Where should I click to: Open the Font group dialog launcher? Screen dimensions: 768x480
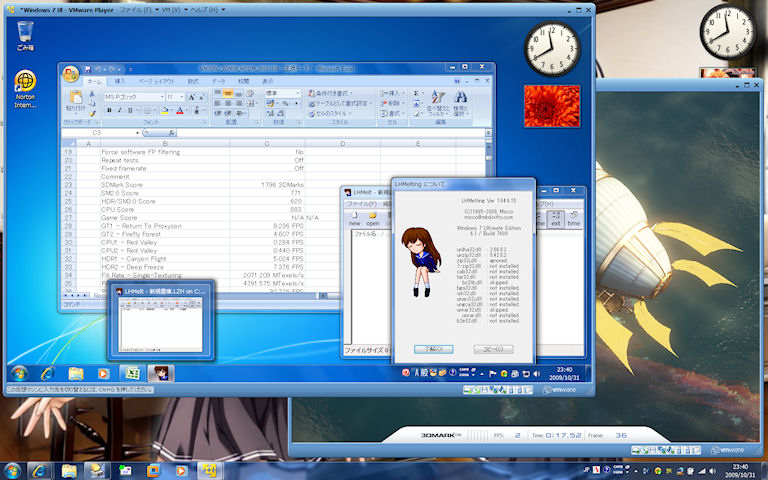coord(205,122)
